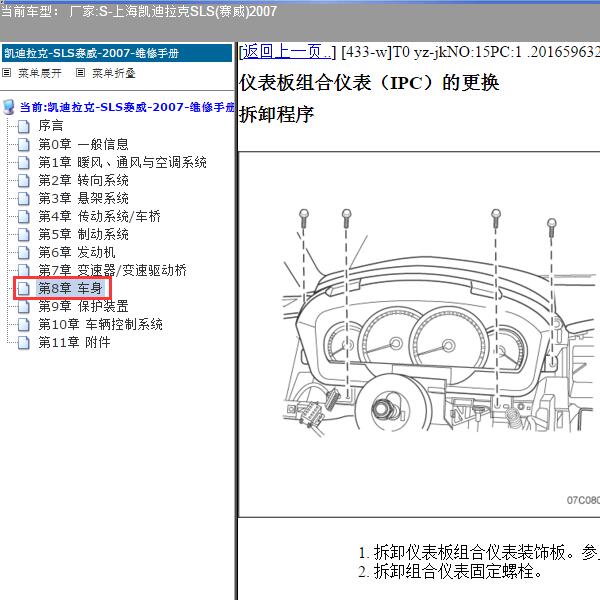Click the page icon beside 第1章 暖风、通风与空调系统
Viewport: 600px width, 600px height.
tap(24, 163)
